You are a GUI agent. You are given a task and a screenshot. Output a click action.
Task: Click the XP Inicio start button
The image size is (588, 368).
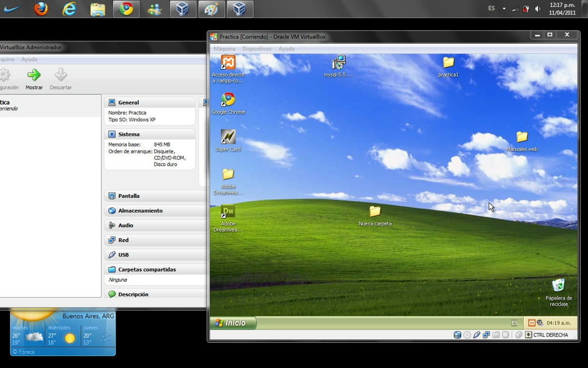(x=233, y=323)
